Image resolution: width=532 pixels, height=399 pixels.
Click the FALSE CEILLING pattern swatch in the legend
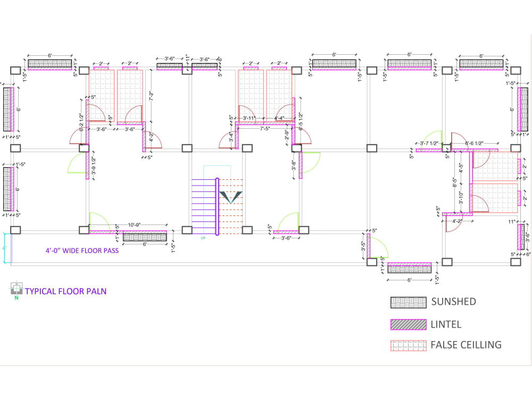tap(408, 346)
